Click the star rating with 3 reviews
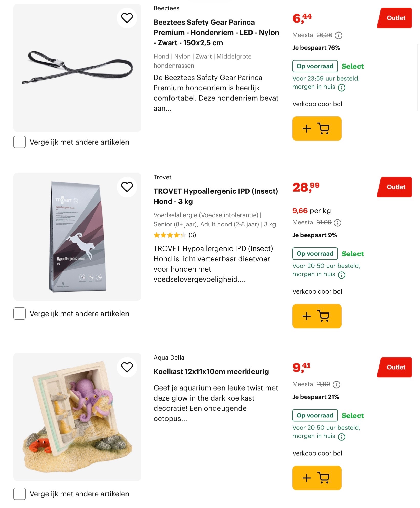420x508 pixels. pyautogui.click(x=175, y=235)
